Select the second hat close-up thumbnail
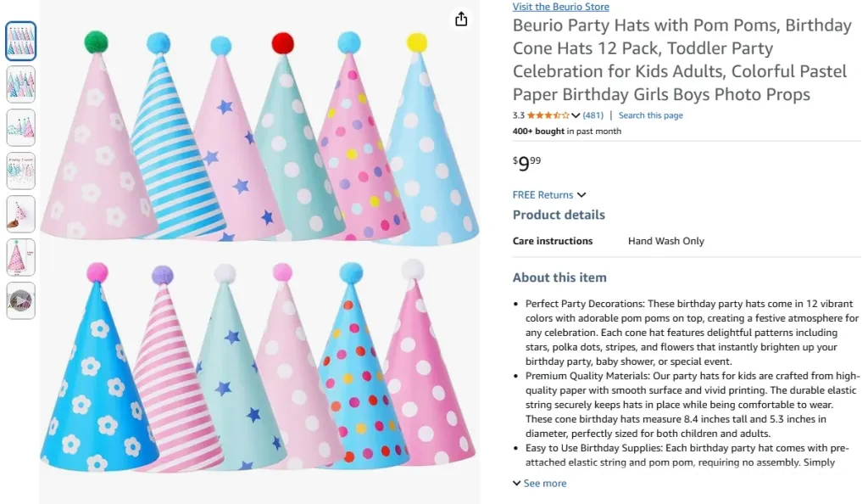Viewport: 868px width, 504px height. coord(20,84)
